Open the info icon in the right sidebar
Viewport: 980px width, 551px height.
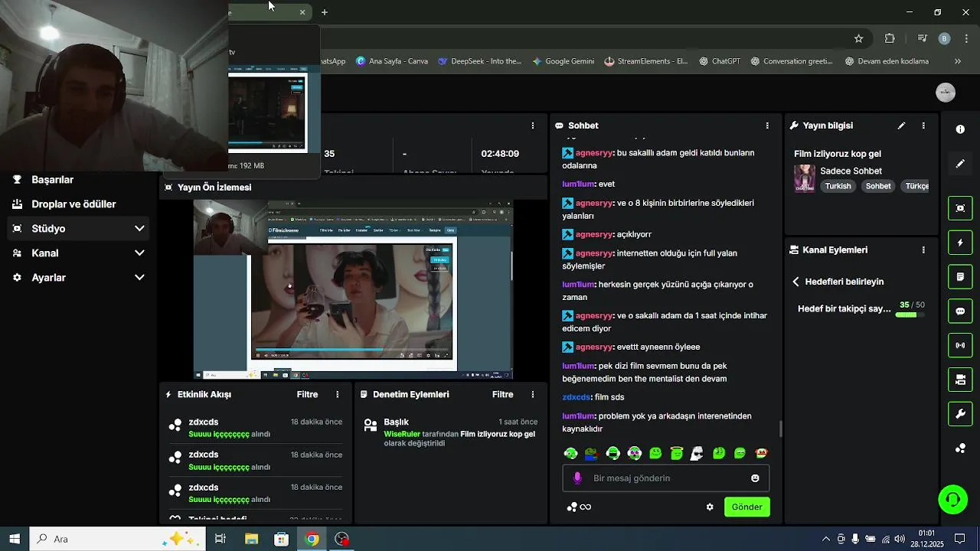click(960, 129)
